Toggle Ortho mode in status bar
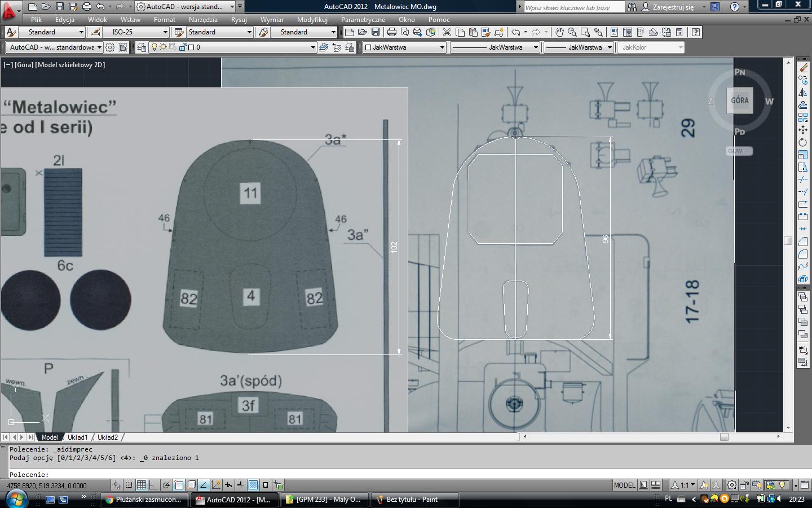The height and width of the screenshot is (508, 812). [154, 485]
